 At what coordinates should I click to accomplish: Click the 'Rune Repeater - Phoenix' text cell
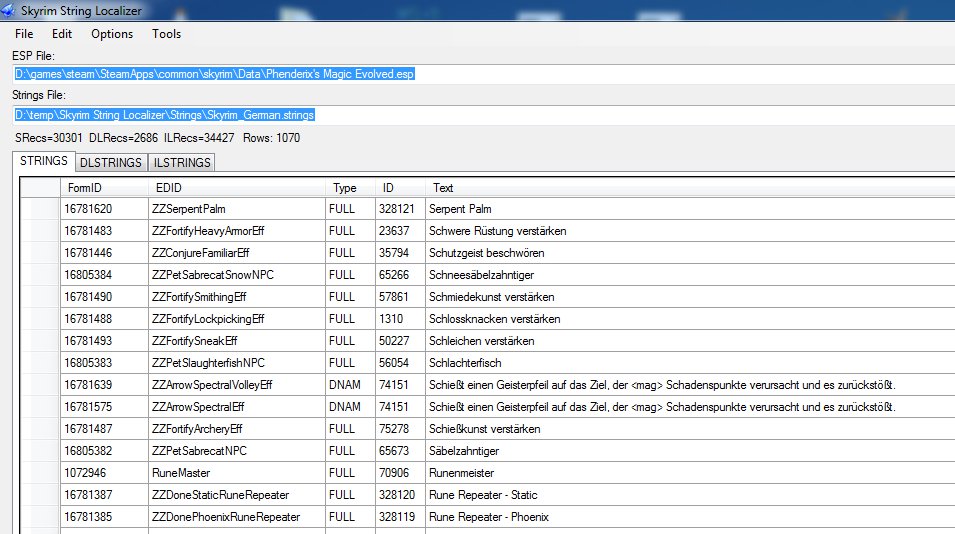489,517
